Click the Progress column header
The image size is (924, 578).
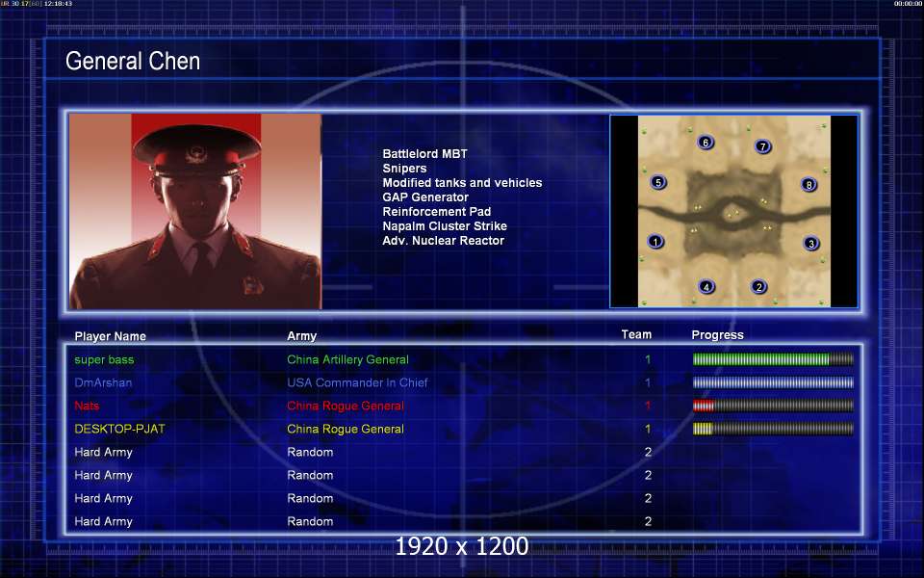pos(717,335)
